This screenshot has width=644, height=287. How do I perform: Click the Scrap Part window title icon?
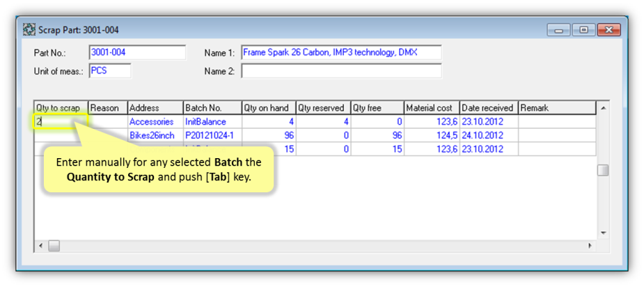point(30,30)
